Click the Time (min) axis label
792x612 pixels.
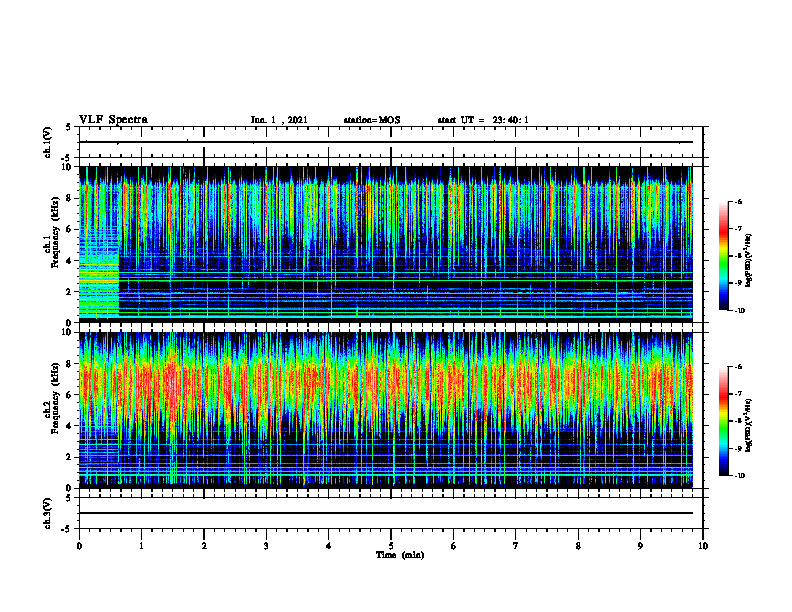tap(400, 555)
